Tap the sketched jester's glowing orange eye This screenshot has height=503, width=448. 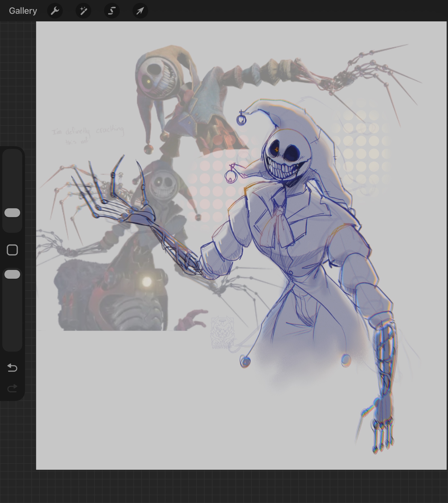[x=276, y=149]
